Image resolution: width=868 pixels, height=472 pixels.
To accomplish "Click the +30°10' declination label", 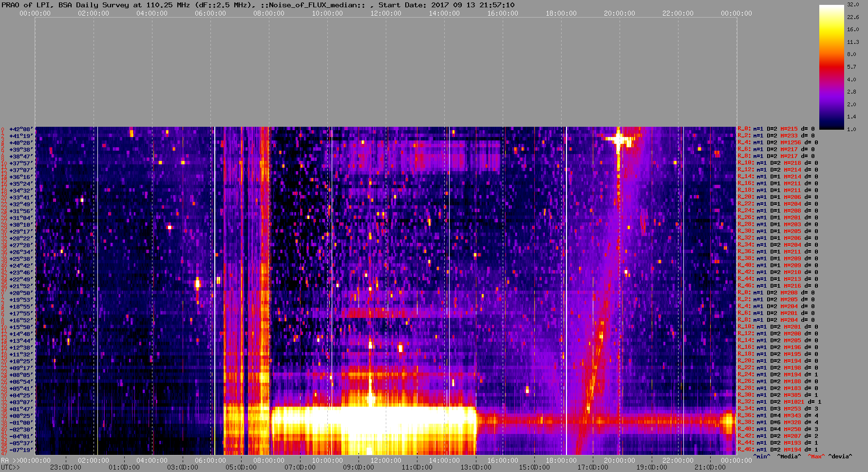I will 21,225.
